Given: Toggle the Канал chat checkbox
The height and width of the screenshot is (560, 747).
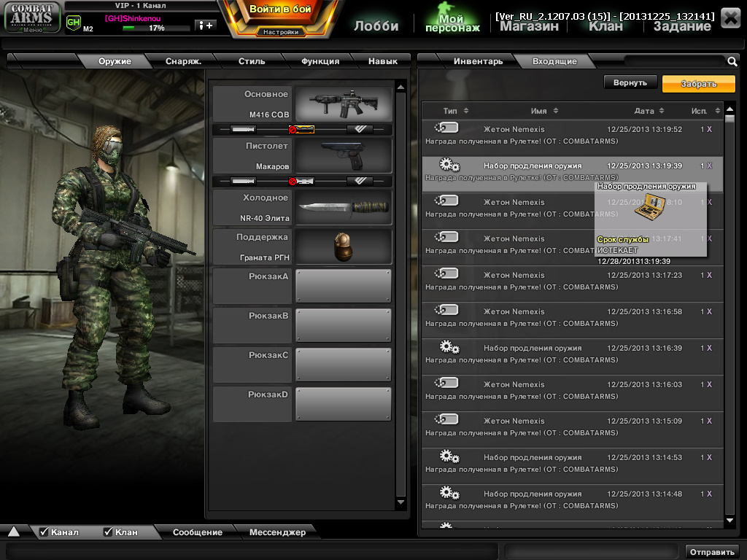Looking at the screenshot, I should (x=44, y=532).
